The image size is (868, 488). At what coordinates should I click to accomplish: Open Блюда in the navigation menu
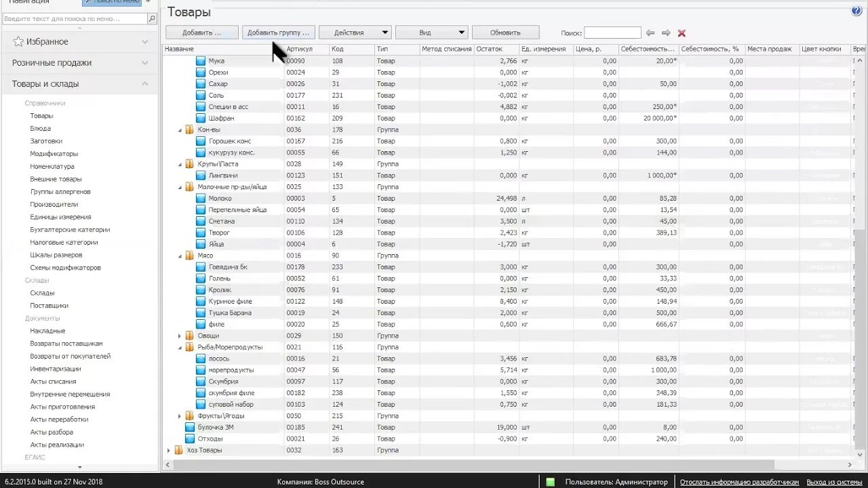click(x=40, y=128)
